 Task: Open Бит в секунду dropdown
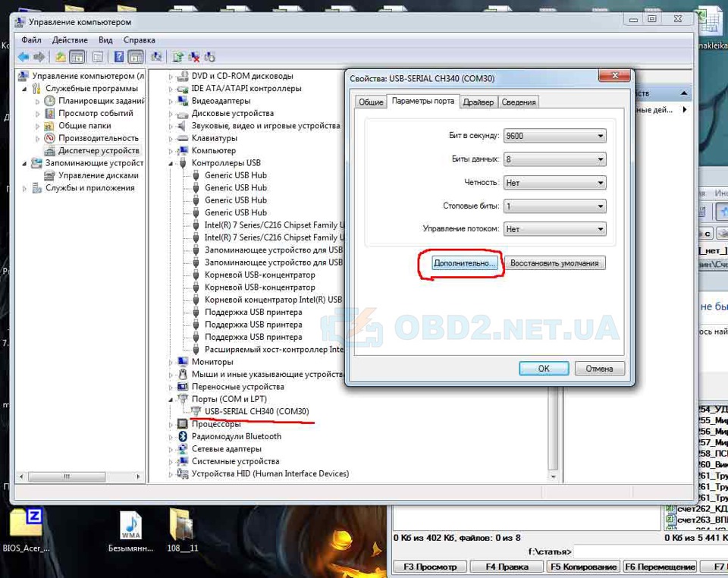[x=555, y=136]
